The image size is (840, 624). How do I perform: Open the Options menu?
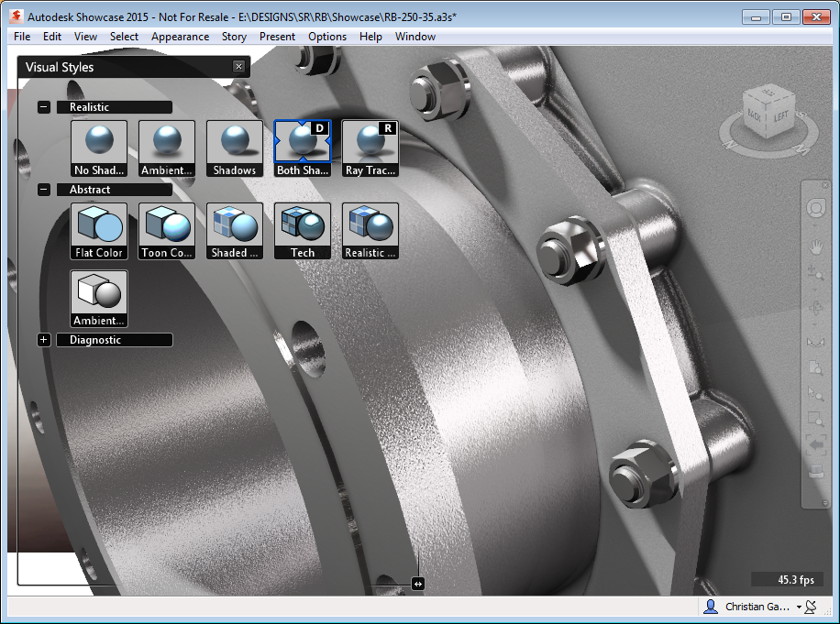click(x=327, y=37)
